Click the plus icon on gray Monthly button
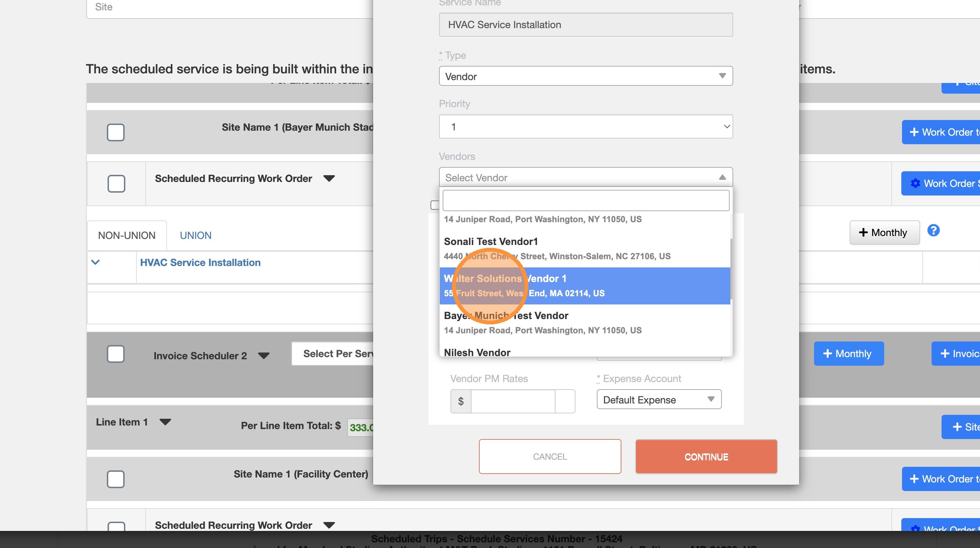The image size is (980, 548). pyautogui.click(x=863, y=233)
